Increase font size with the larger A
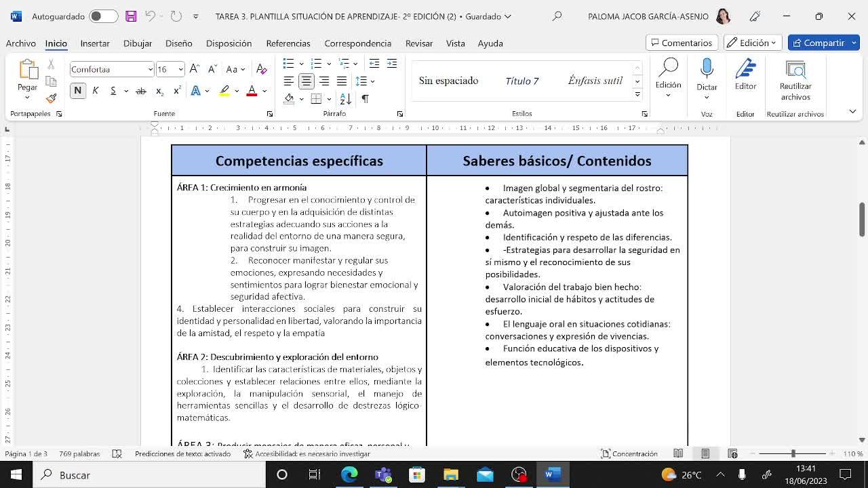The width and height of the screenshot is (868, 488). pyautogui.click(x=195, y=69)
